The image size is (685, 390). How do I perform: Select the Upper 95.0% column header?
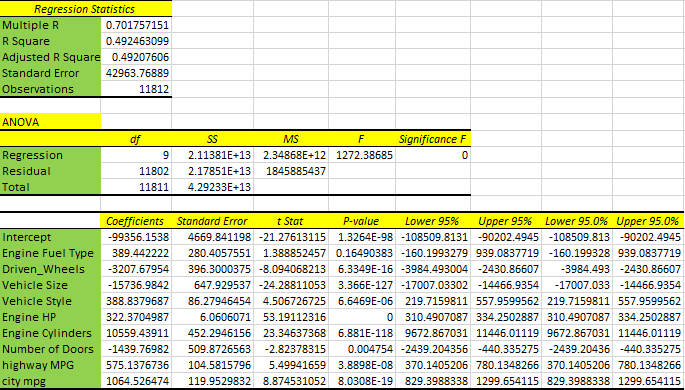[x=648, y=221]
